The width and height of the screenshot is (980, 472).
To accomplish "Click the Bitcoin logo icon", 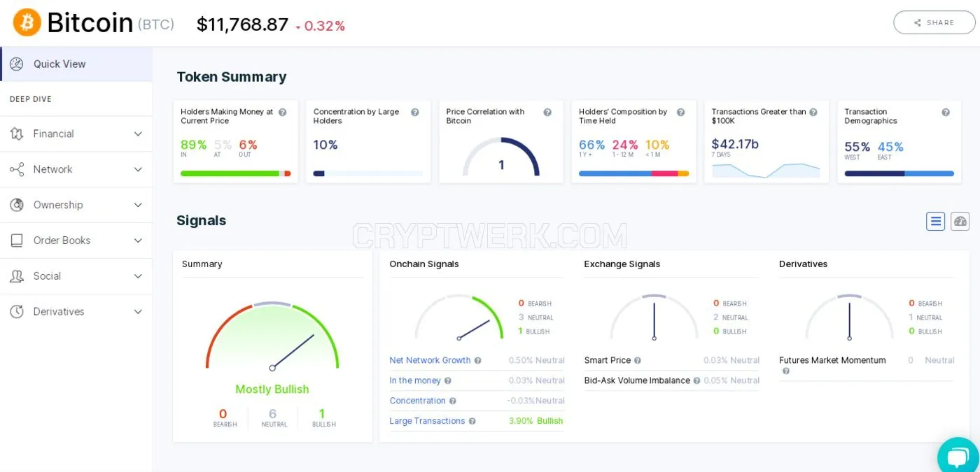I will click(x=27, y=23).
